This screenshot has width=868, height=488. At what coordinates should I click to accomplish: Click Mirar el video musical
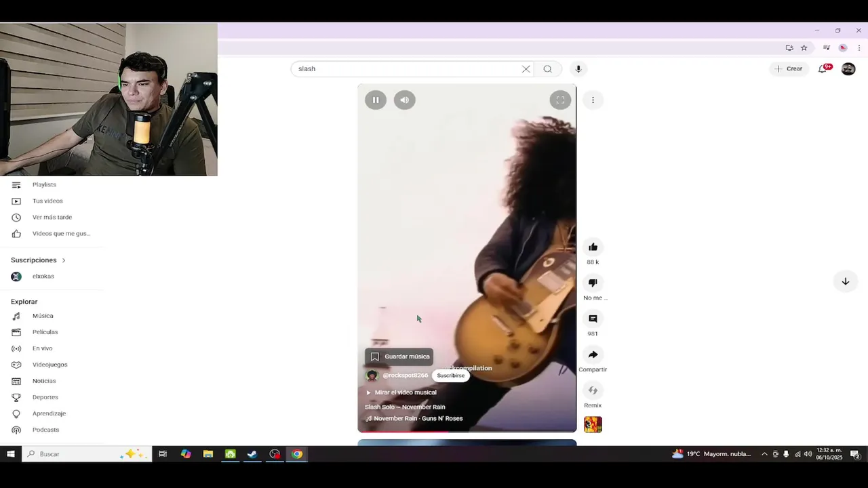401,392
